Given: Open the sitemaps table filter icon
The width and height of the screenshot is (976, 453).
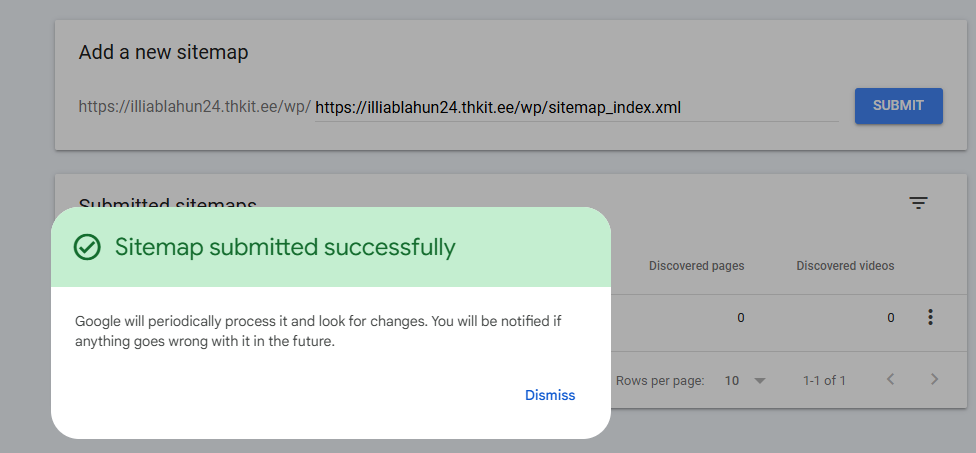Looking at the screenshot, I should 918,203.
